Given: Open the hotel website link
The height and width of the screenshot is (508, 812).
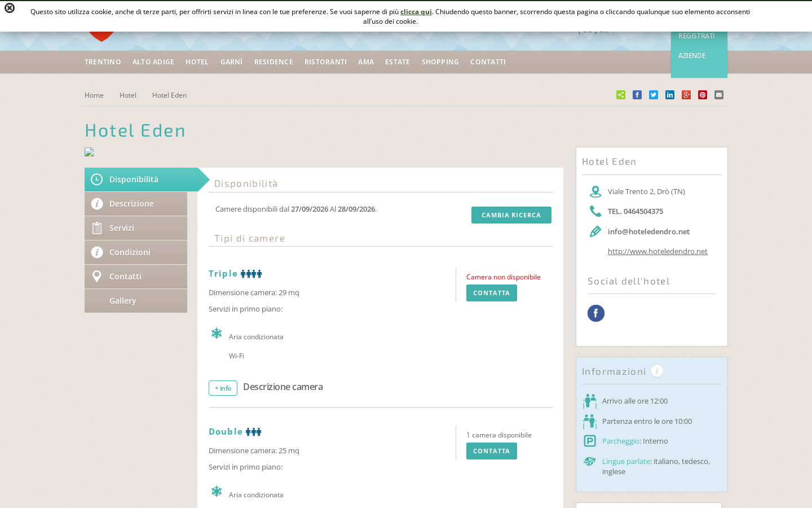Looking at the screenshot, I should pos(657,251).
